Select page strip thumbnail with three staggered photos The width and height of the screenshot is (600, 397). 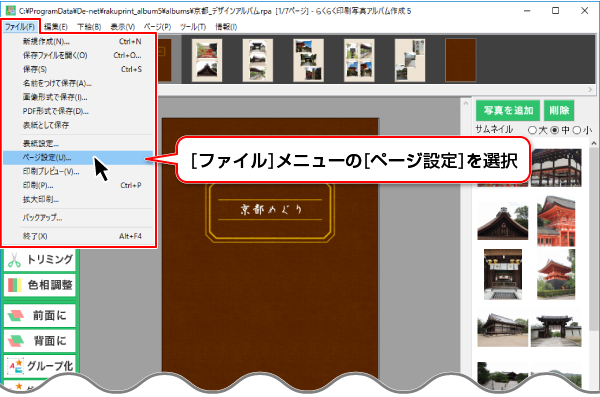[308, 60]
